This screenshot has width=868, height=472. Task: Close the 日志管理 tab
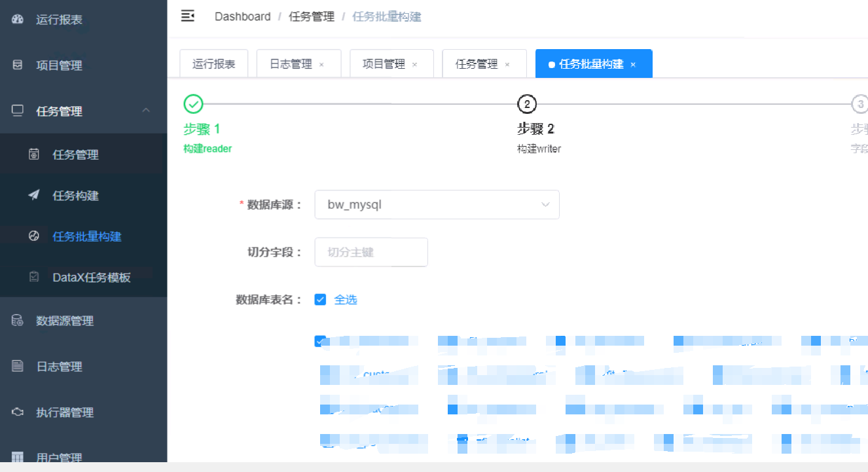click(321, 65)
